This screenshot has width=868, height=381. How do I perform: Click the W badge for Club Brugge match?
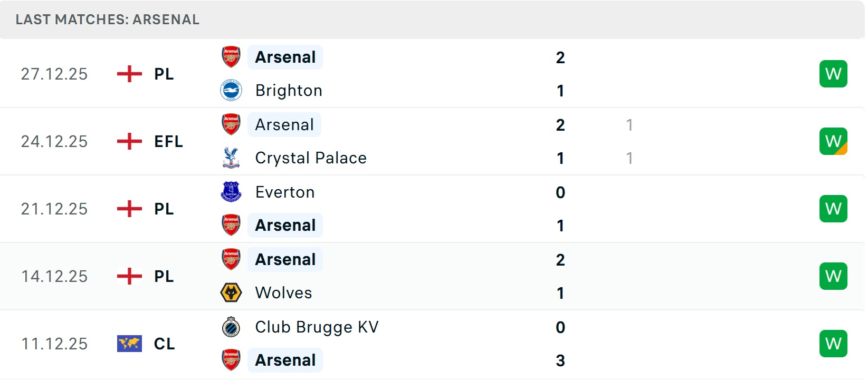pyautogui.click(x=833, y=344)
